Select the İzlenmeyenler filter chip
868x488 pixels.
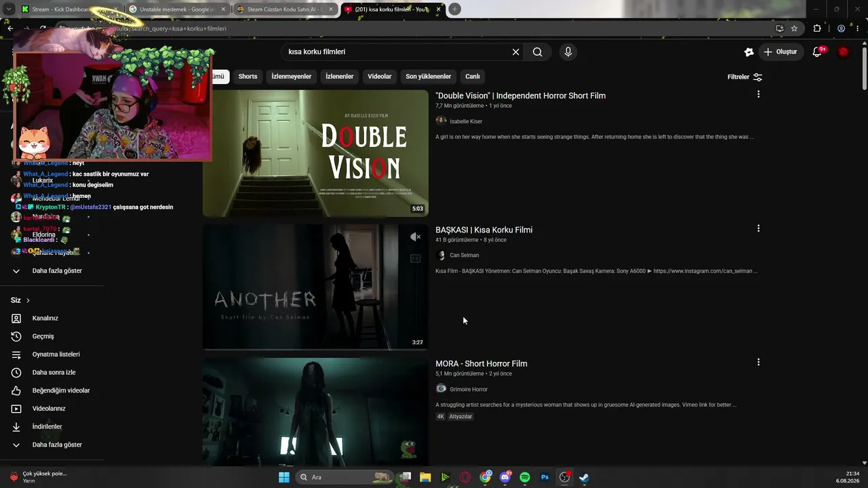[292, 77]
